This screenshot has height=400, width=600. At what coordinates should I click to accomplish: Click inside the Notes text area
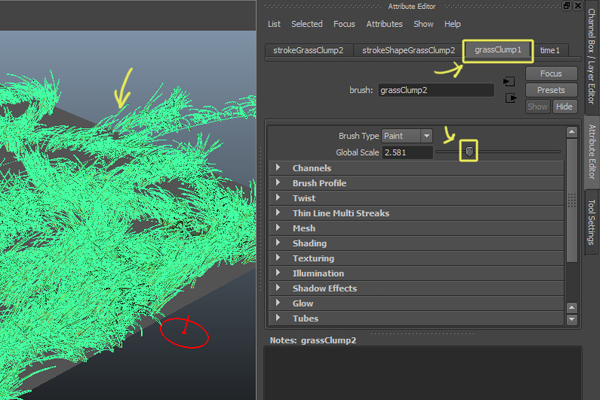423,373
